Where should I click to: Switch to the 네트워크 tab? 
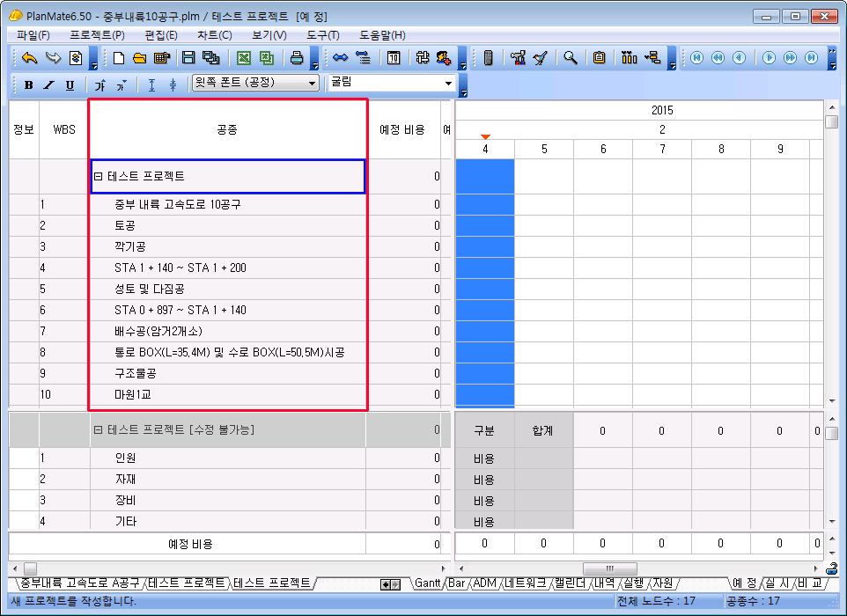[x=526, y=583]
